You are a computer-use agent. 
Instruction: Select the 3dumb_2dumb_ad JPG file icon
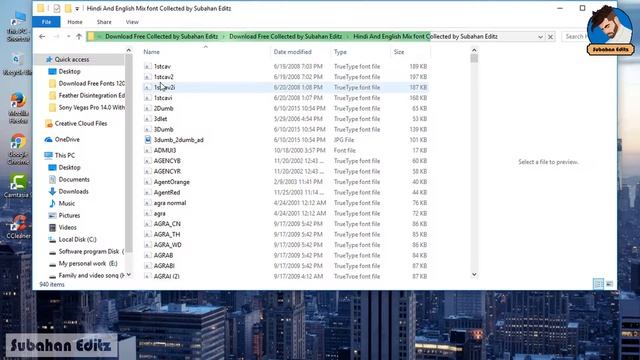pyautogui.click(x=148, y=140)
